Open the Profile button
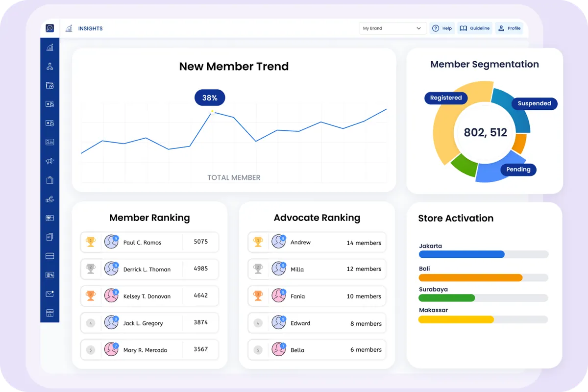The height and width of the screenshot is (392, 588). [x=509, y=28]
